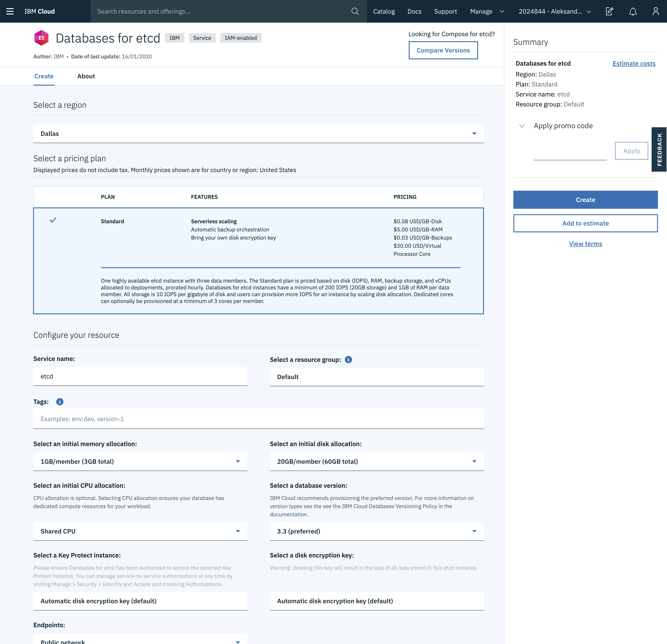Click the search magnifier icon
Screen dimensions: 667x644
pyautogui.click(x=355, y=11)
